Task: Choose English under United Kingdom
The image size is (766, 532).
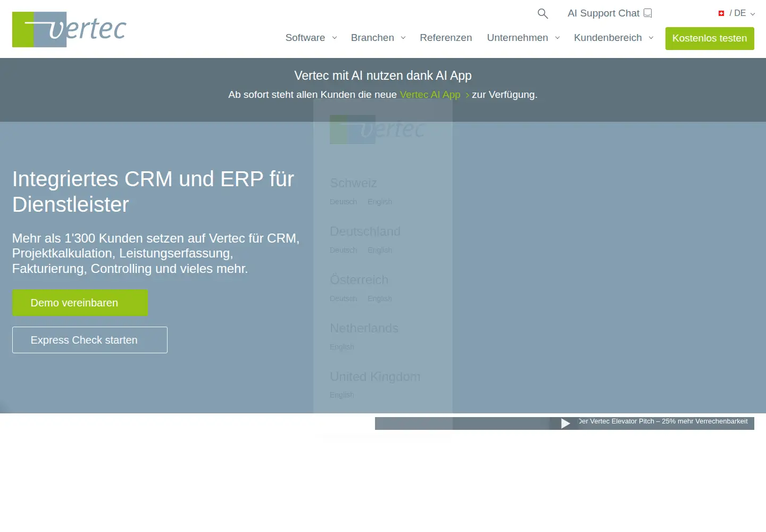Action: [x=342, y=395]
